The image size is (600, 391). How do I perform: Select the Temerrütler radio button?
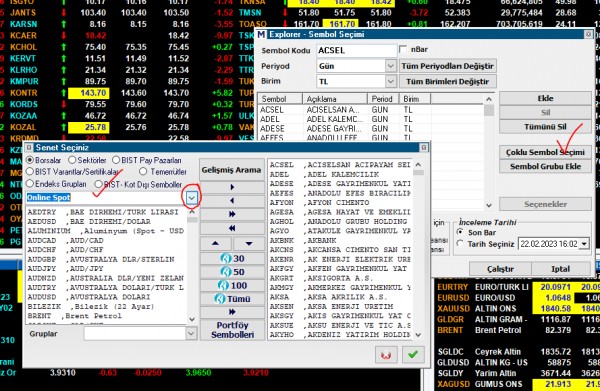(x=143, y=172)
